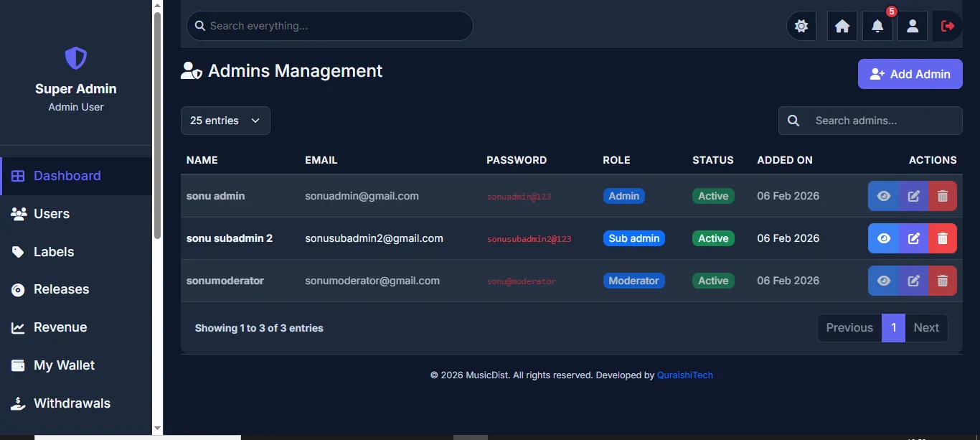Image resolution: width=980 pixels, height=440 pixels.
Task: Delete the sonumoderator row
Action: (943, 281)
